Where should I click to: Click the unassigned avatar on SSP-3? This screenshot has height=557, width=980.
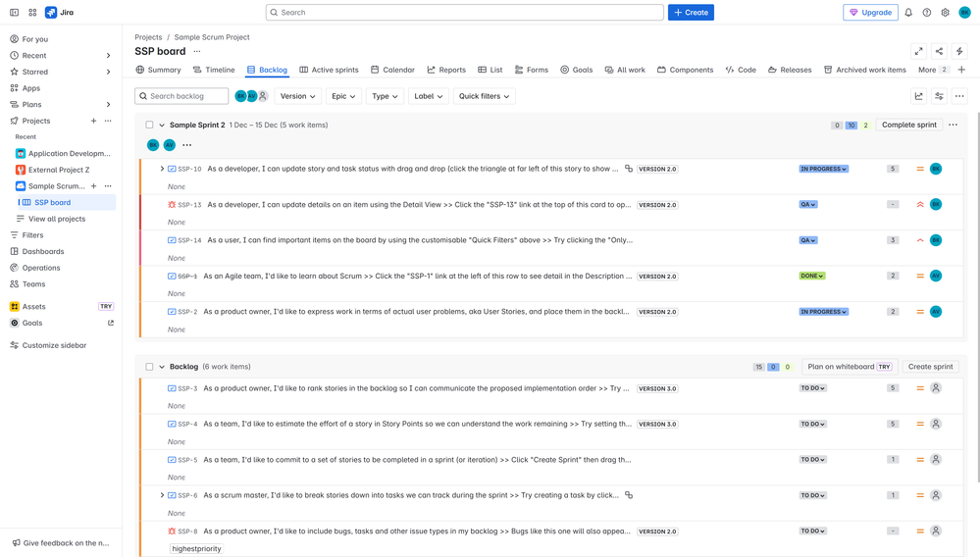click(x=936, y=387)
